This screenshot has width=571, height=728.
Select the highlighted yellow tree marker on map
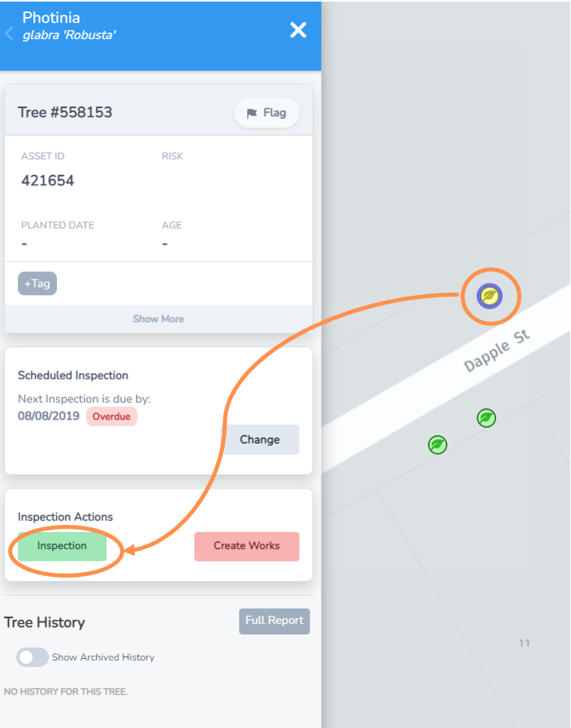tap(489, 297)
